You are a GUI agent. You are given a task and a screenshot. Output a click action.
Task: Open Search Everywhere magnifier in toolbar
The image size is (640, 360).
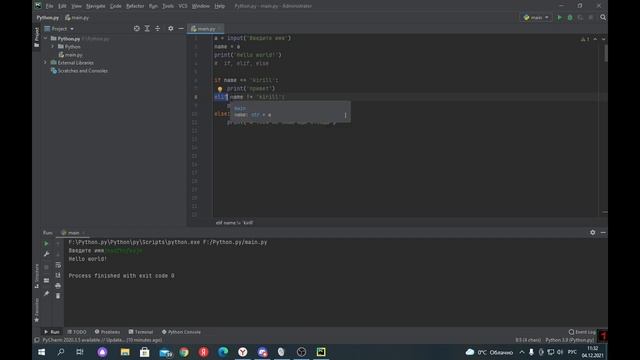[603, 18]
